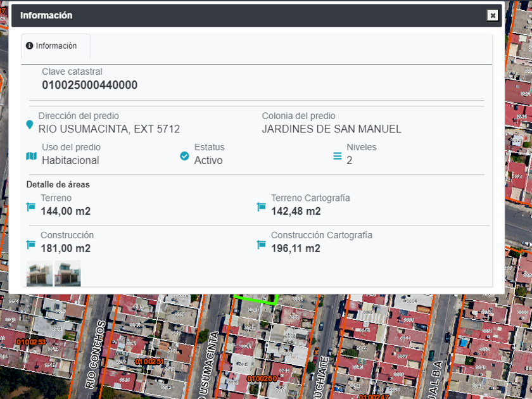Open the second house photo thumbnail
Screen dimensions: 532x399
pyautogui.click(x=68, y=274)
